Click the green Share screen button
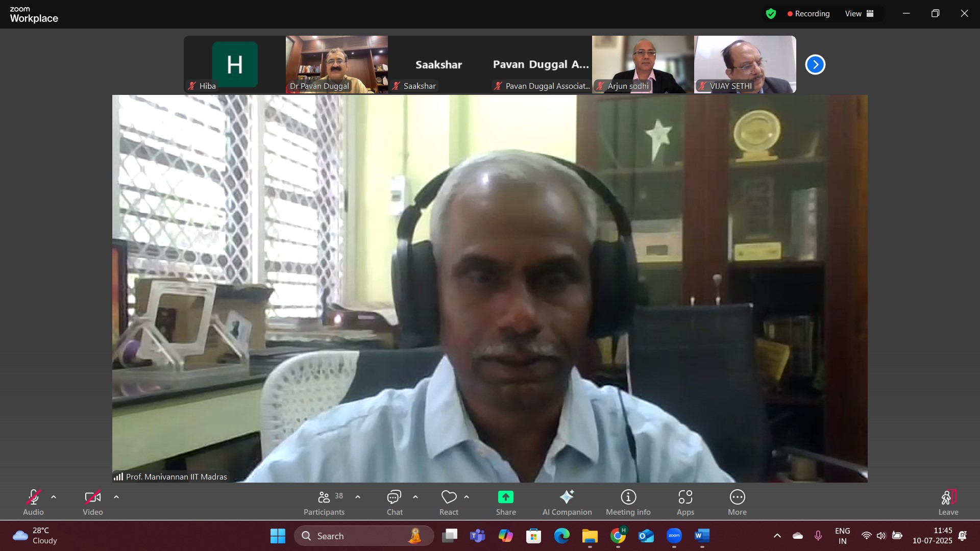This screenshot has width=980, height=551. (x=506, y=502)
